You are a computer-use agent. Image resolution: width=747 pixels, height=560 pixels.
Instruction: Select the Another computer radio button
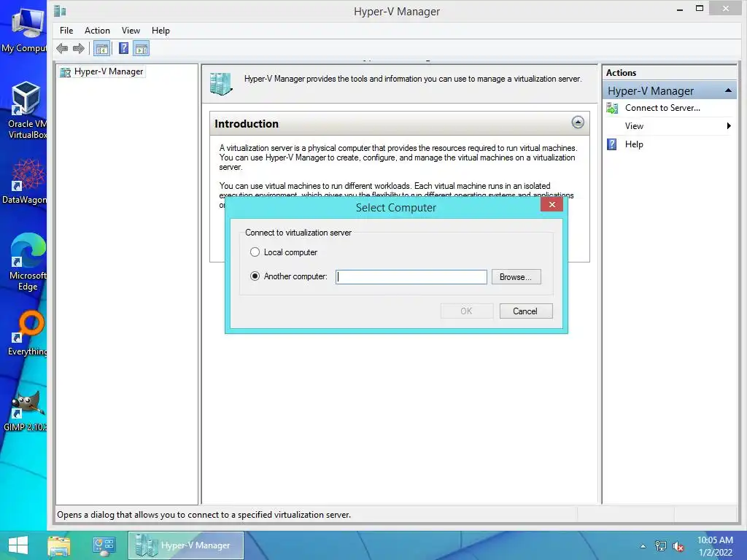(255, 276)
